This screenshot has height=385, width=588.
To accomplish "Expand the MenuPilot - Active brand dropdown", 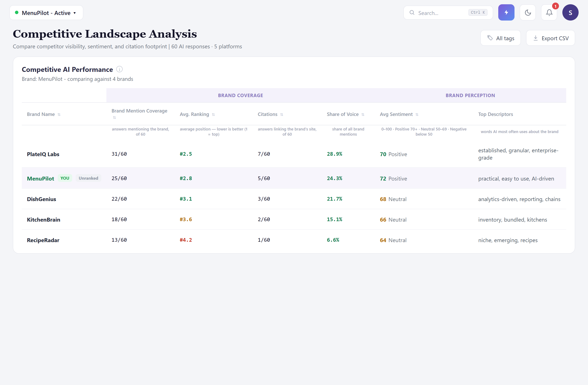I will tap(46, 13).
